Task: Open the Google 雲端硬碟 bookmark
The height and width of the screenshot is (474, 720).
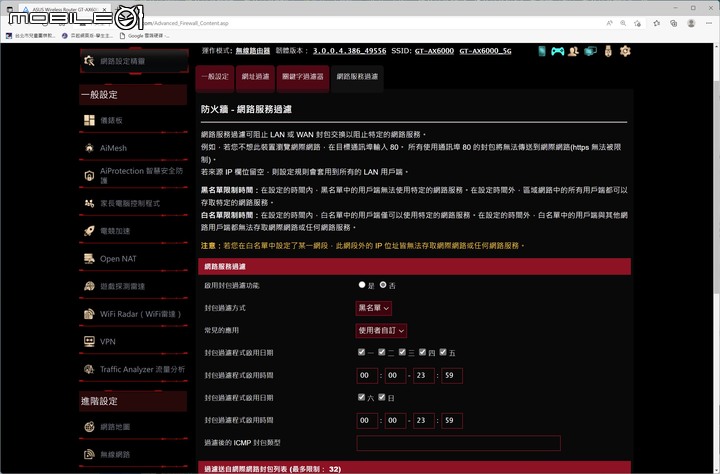Action: (x=145, y=35)
